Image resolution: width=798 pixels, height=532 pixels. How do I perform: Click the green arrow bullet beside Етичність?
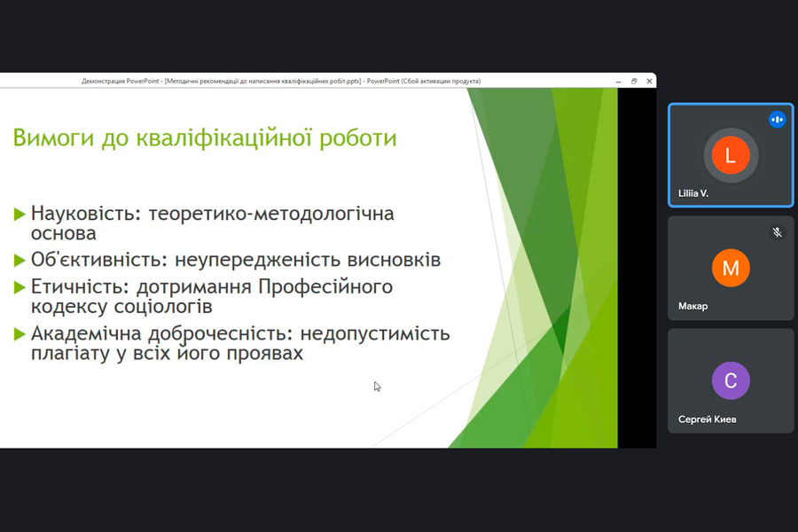(20, 287)
